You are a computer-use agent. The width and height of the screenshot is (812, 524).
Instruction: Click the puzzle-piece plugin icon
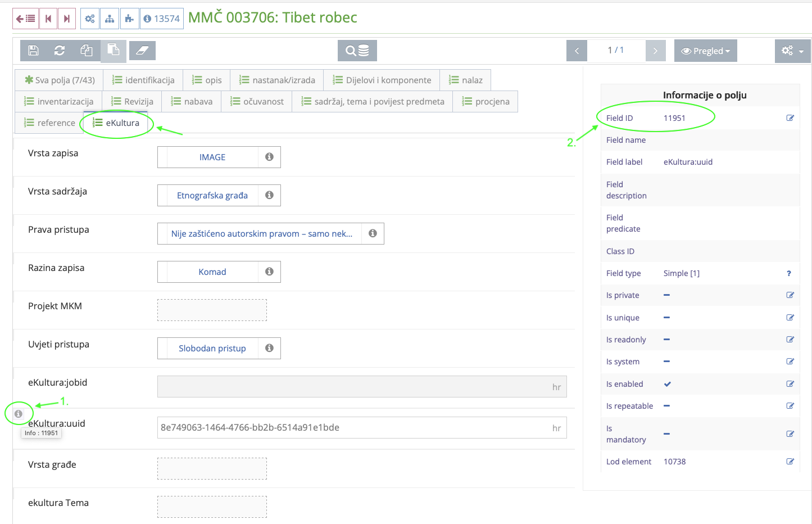click(129, 18)
